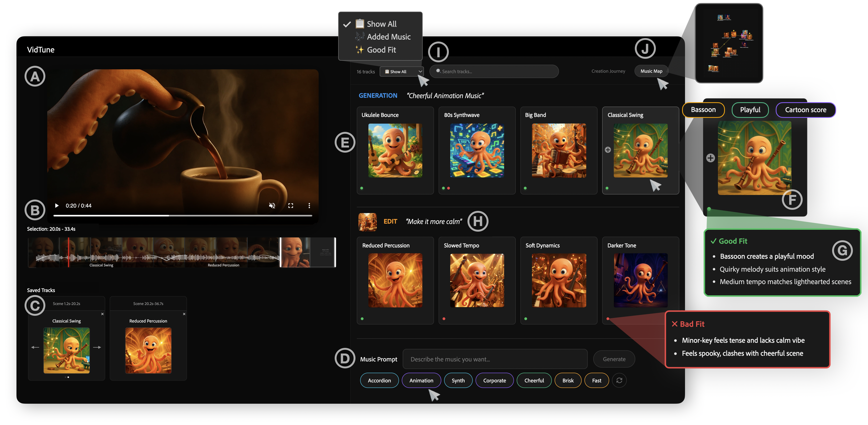Viewport: 868px width, 425px height.
Task: Open the Slowed Tempo track thumbnail
Action: [x=477, y=280]
